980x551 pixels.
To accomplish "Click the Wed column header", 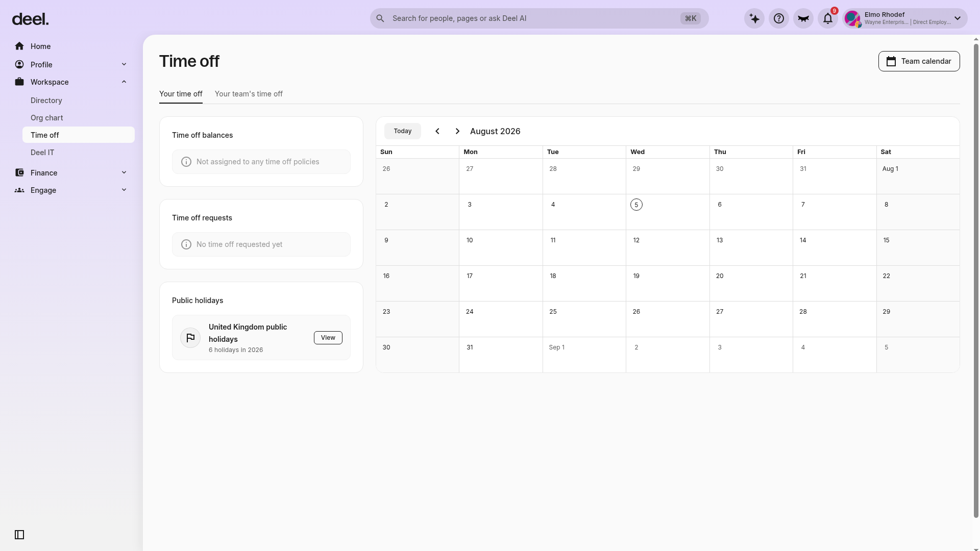I will tap(638, 152).
